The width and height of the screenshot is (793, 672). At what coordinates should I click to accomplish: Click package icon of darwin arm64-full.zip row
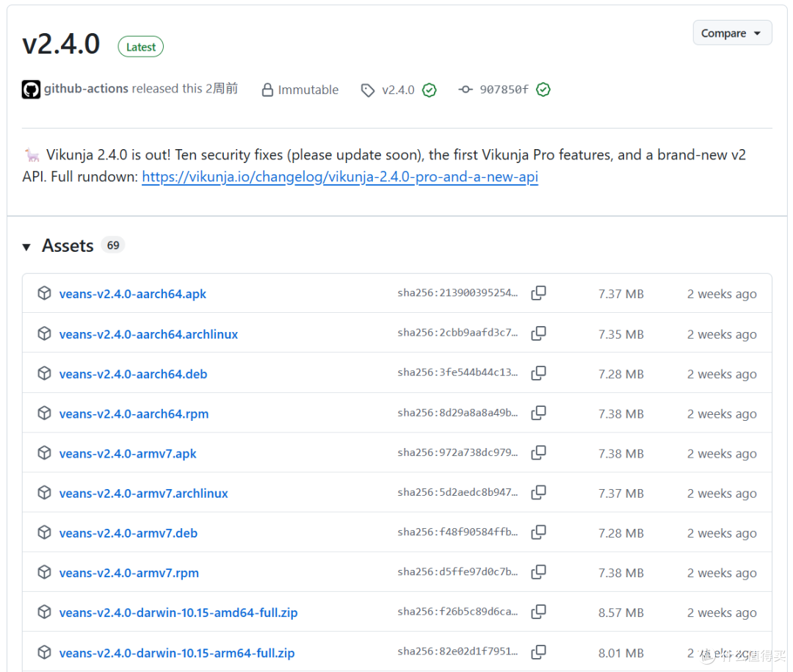point(45,652)
